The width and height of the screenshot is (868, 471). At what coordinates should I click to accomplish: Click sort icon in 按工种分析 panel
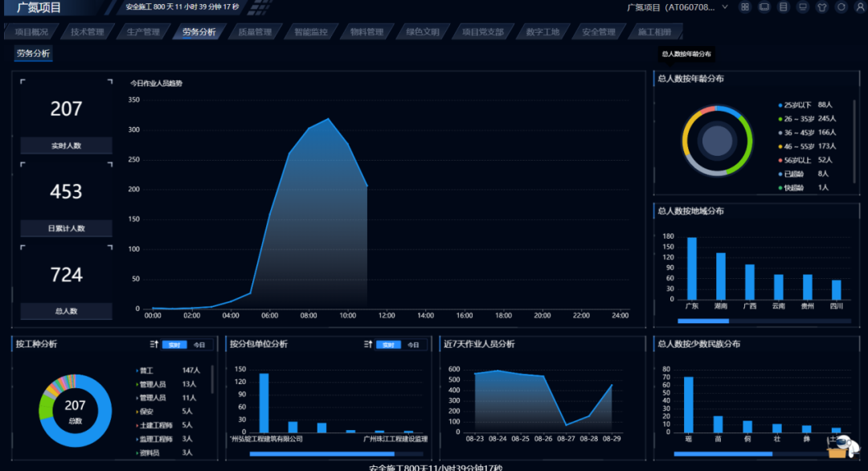click(x=154, y=345)
